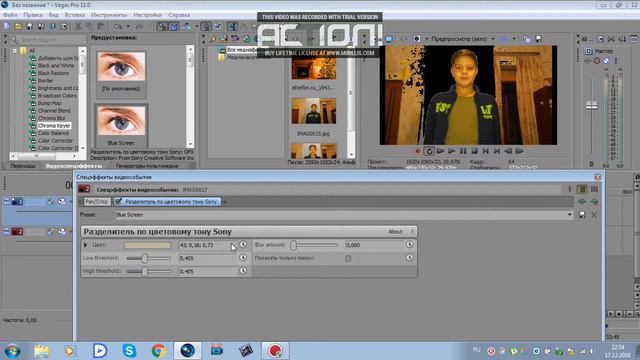Open Справка menu

179,15
